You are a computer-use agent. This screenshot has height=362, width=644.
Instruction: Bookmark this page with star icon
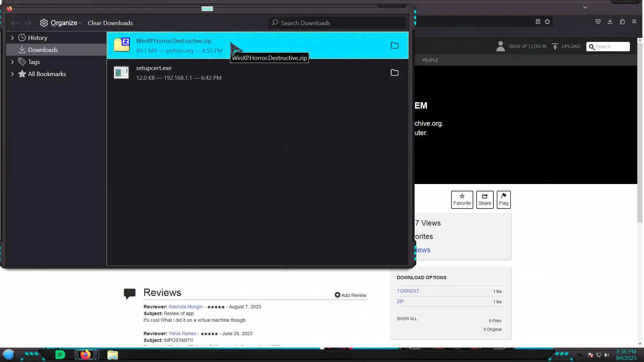[x=547, y=21]
